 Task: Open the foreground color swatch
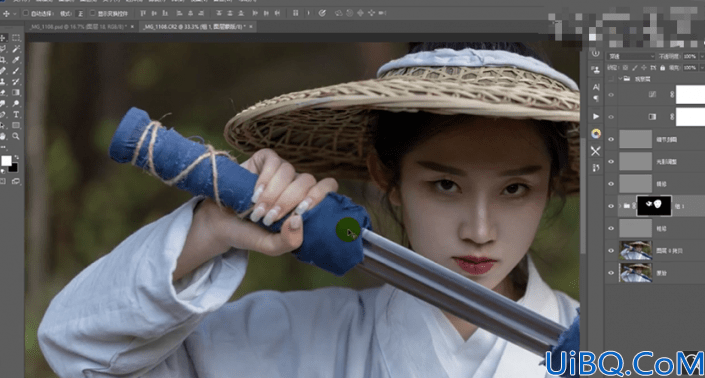pyautogui.click(x=6, y=161)
